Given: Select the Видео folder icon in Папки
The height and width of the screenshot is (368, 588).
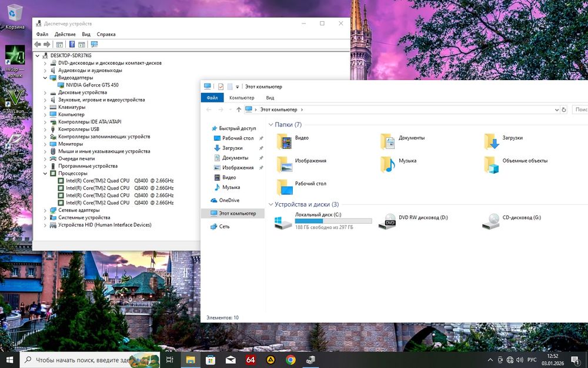Looking at the screenshot, I should pos(285,141).
